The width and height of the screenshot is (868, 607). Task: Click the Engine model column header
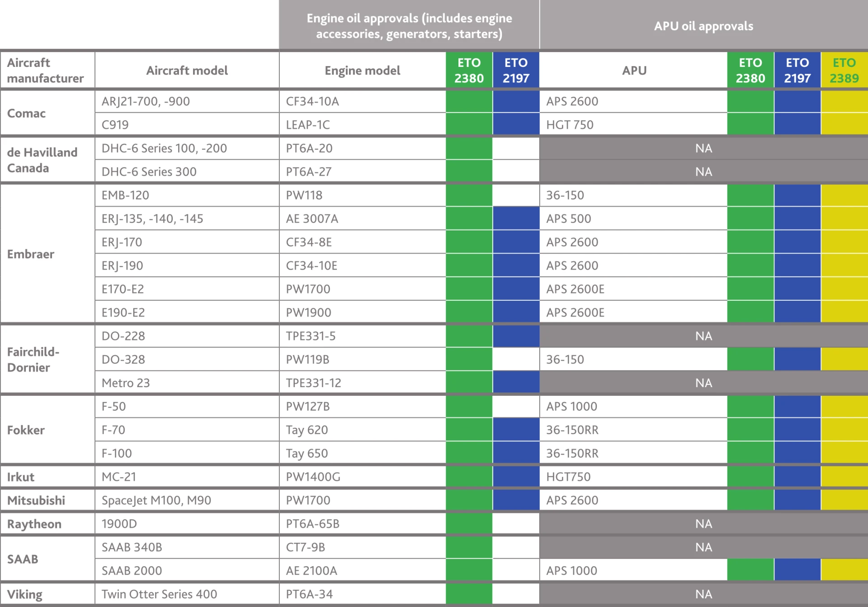coord(363,70)
